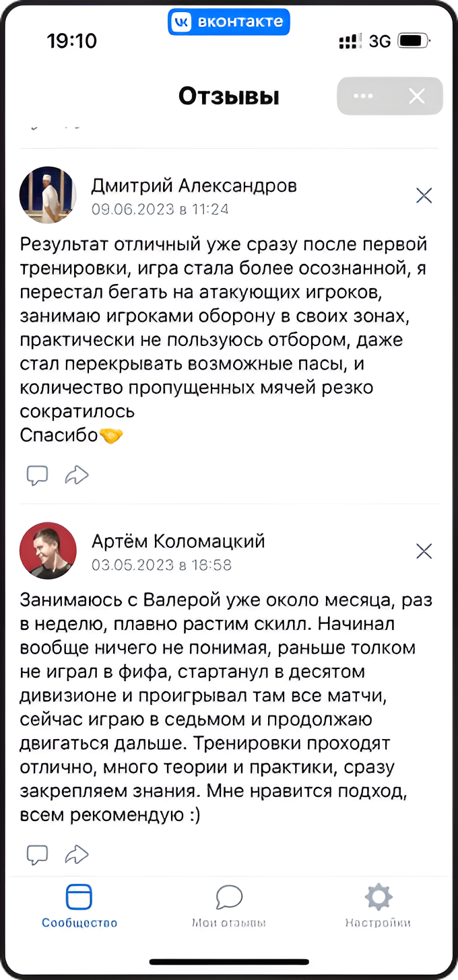Tap the name Артём Коломацкий
Viewport: 458px width, 980px height.
click(x=178, y=540)
